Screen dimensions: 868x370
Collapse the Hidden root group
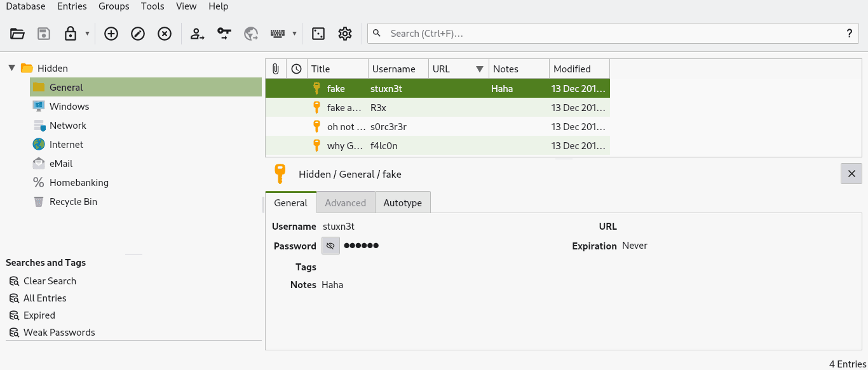coord(11,68)
